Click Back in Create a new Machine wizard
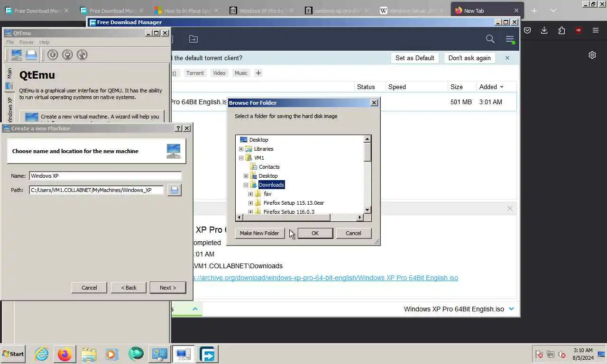The width and height of the screenshot is (607, 364). (x=129, y=288)
